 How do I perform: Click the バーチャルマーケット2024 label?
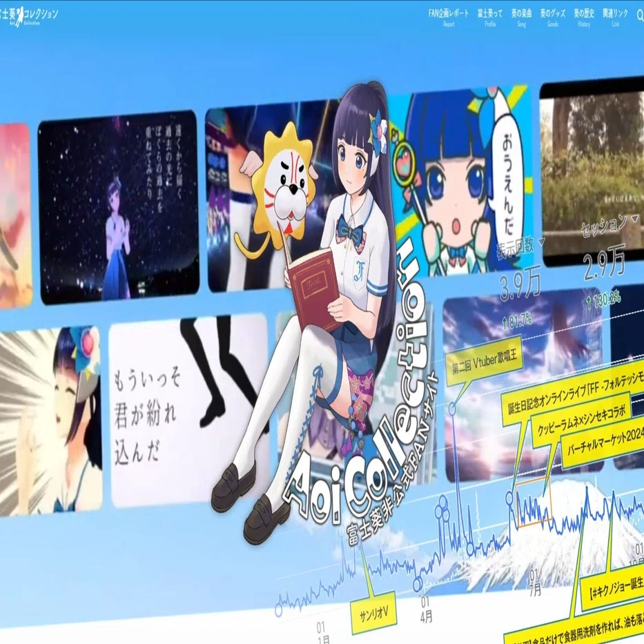pyautogui.click(x=604, y=446)
